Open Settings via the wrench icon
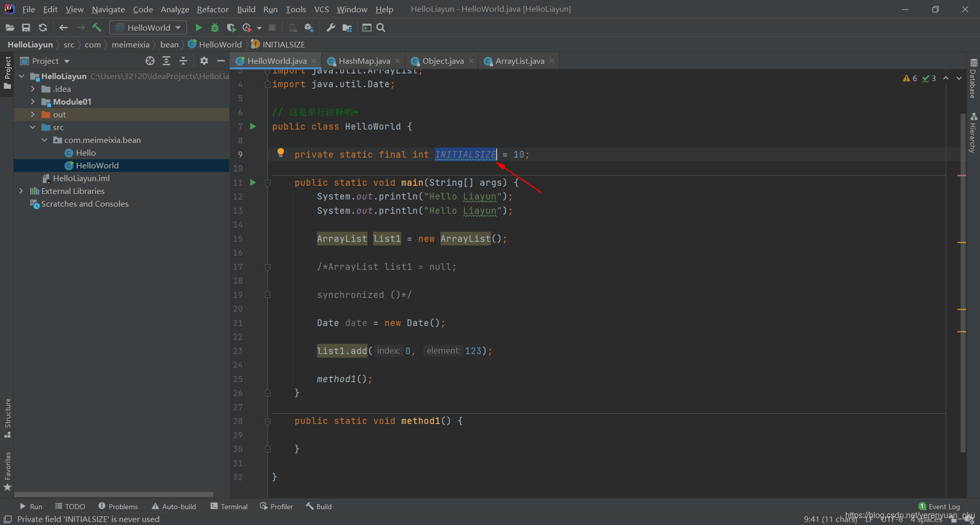Viewport: 980px width, 525px height. pyautogui.click(x=331, y=28)
